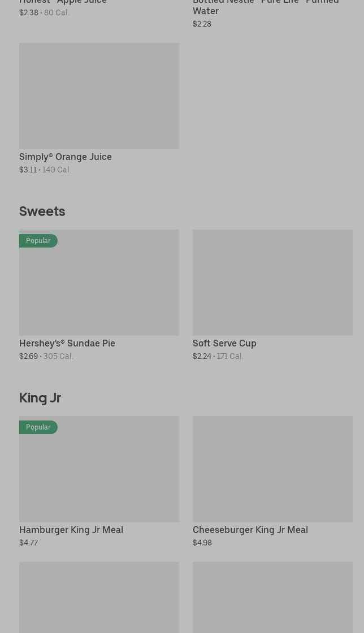
Task: Click the Popular badge on Hershey's Sundae Pie
Action: 38,241
